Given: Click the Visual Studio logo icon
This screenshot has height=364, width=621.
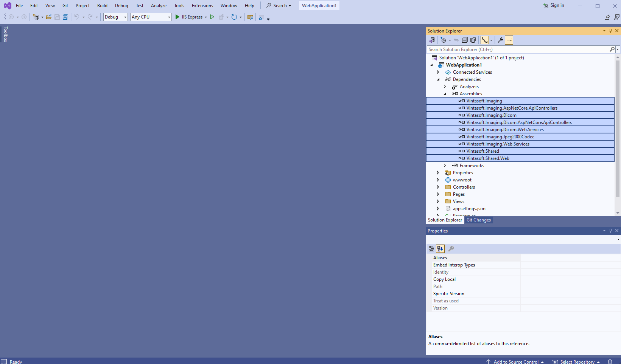Looking at the screenshot, I should (x=7, y=6).
